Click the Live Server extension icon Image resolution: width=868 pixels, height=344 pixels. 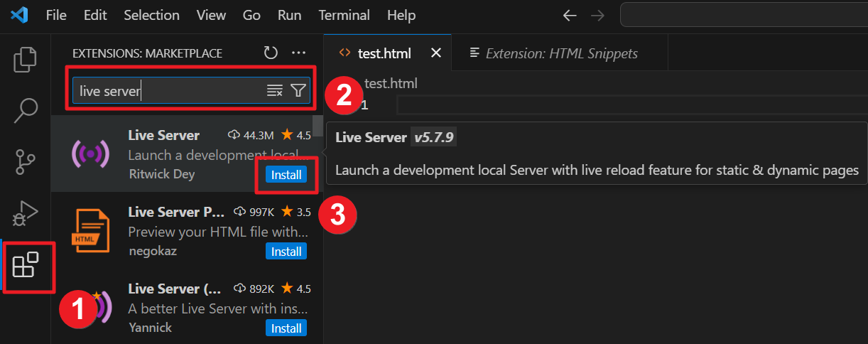92,154
